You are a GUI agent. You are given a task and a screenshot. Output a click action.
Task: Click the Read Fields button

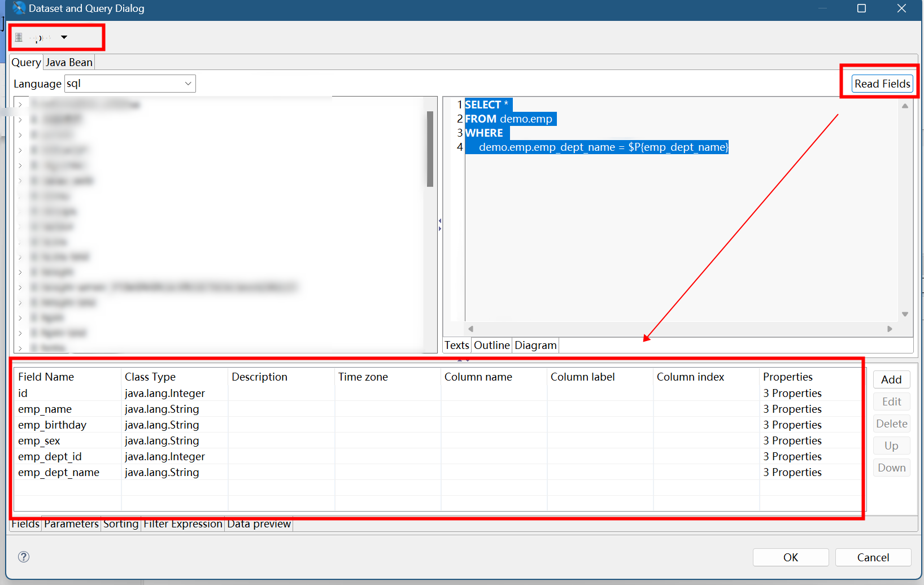coord(882,84)
